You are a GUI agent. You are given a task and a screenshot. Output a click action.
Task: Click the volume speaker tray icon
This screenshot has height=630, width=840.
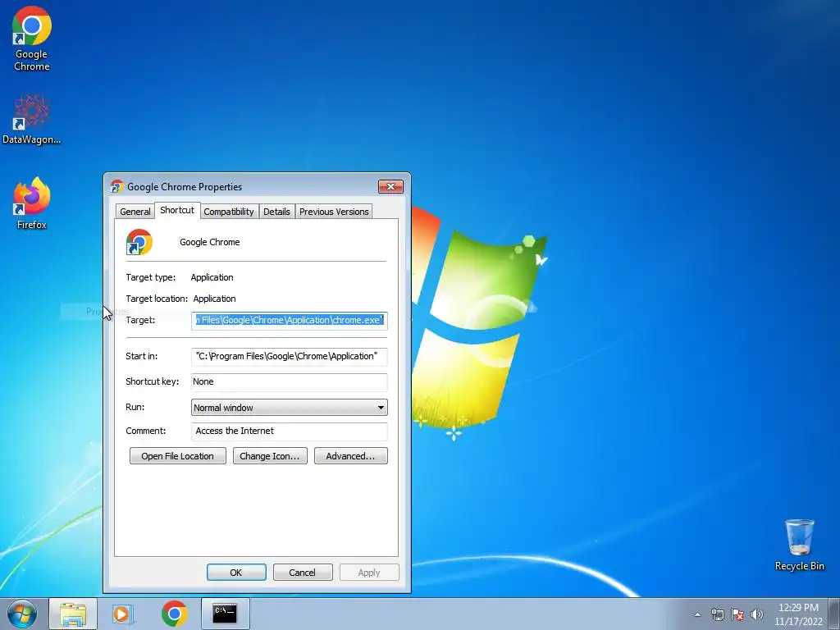[x=757, y=614]
